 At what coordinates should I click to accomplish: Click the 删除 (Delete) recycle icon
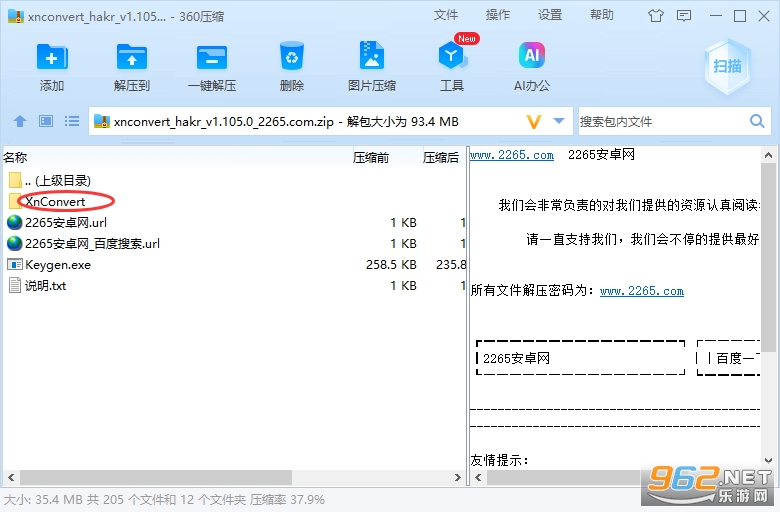coord(292,57)
